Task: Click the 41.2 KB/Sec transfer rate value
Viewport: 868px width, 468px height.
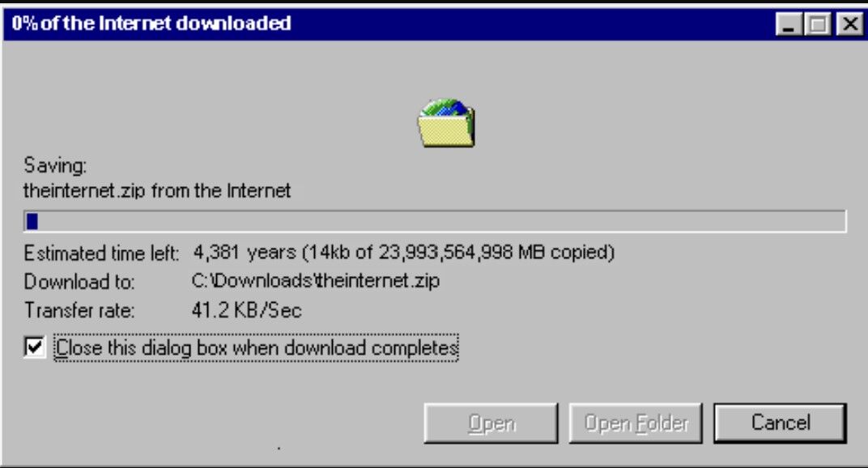Action: tap(246, 309)
